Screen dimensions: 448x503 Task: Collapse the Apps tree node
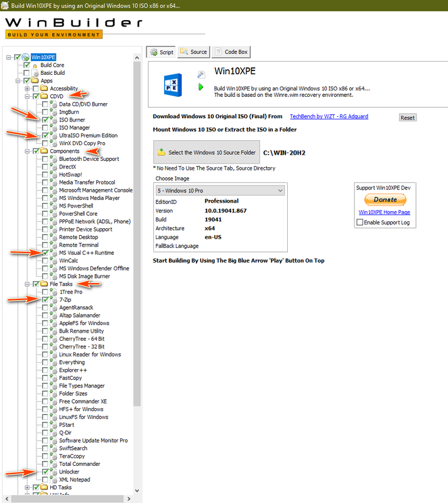(18, 81)
